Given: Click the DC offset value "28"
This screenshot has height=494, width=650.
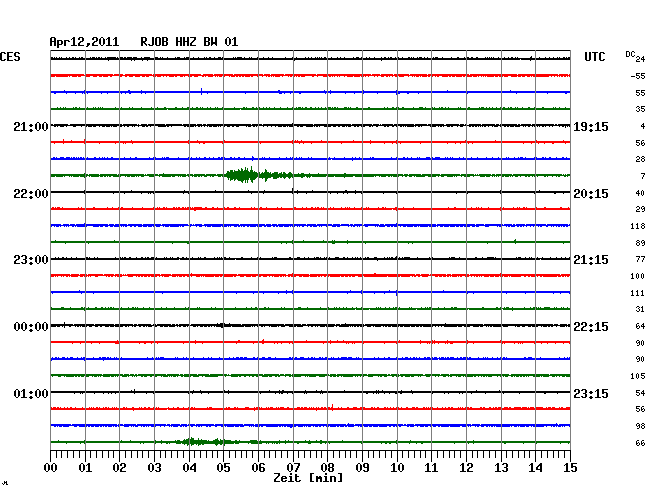Looking at the screenshot, I should coord(640,159).
